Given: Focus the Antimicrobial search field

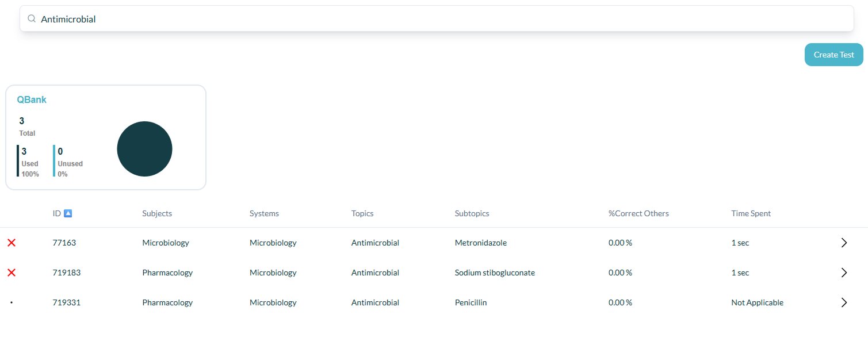Looking at the screenshot, I should coord(437,19).
